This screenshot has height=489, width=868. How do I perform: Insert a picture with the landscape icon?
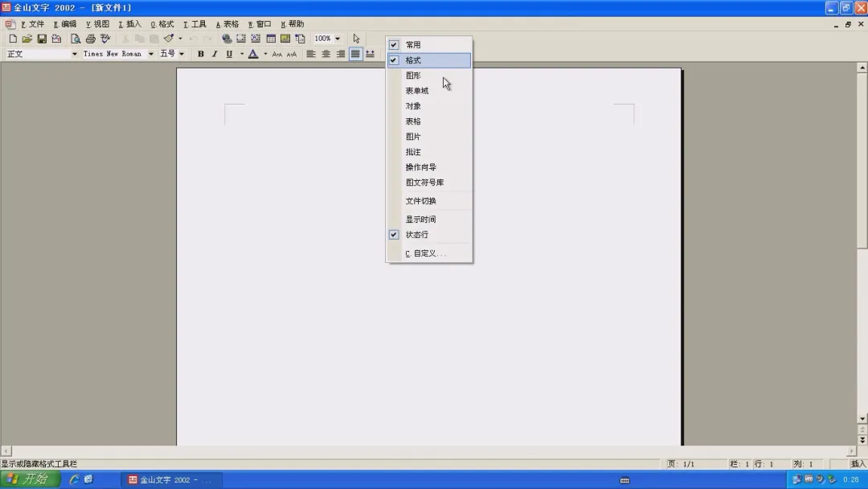coord(285,39)
